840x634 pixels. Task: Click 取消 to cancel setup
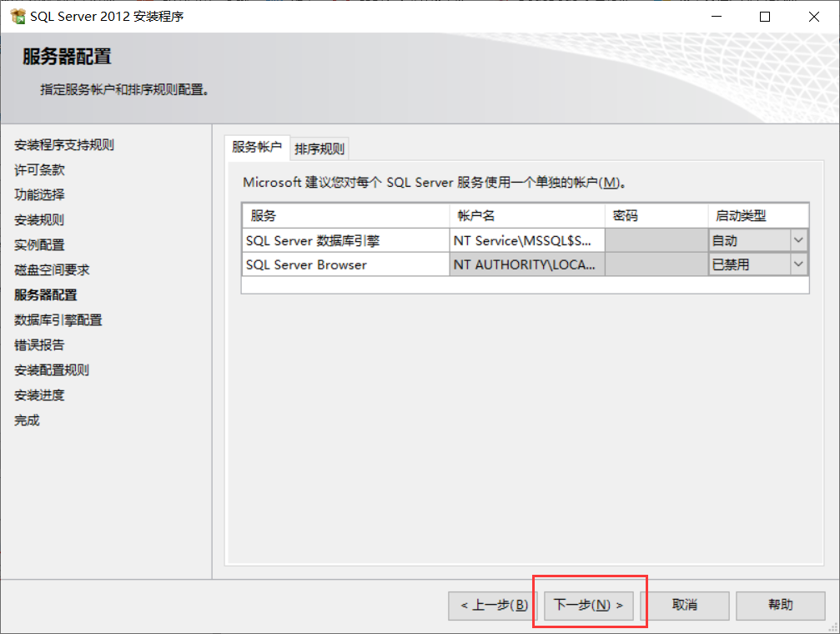tap(687, 605)
